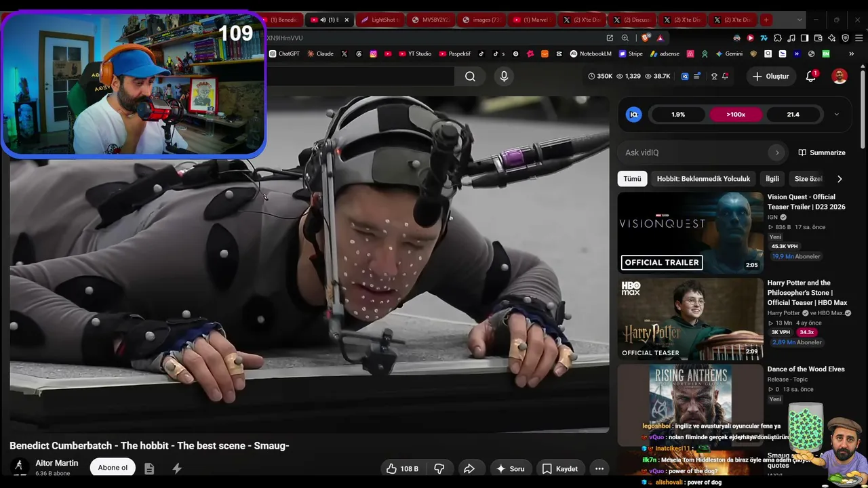Switch to the LightShot tab
This screenshot has width=868, height=488.
380,20
